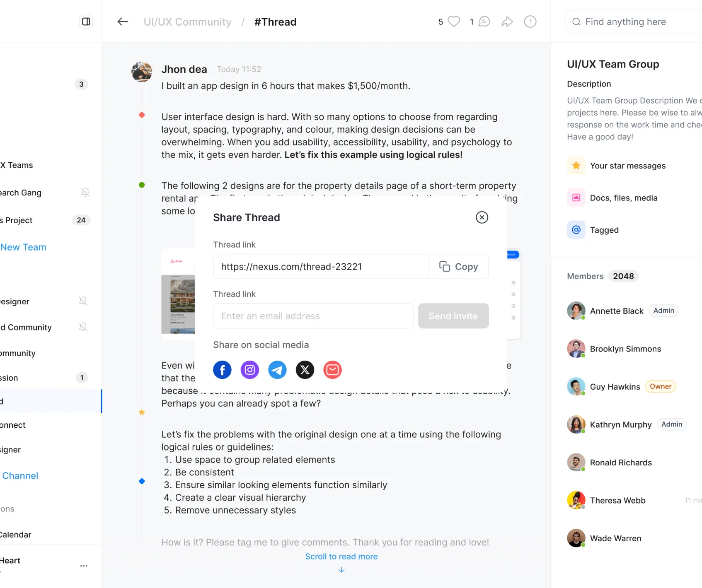Expand thread using Scroll to read more
702x588 pixels.
point(341,557)
